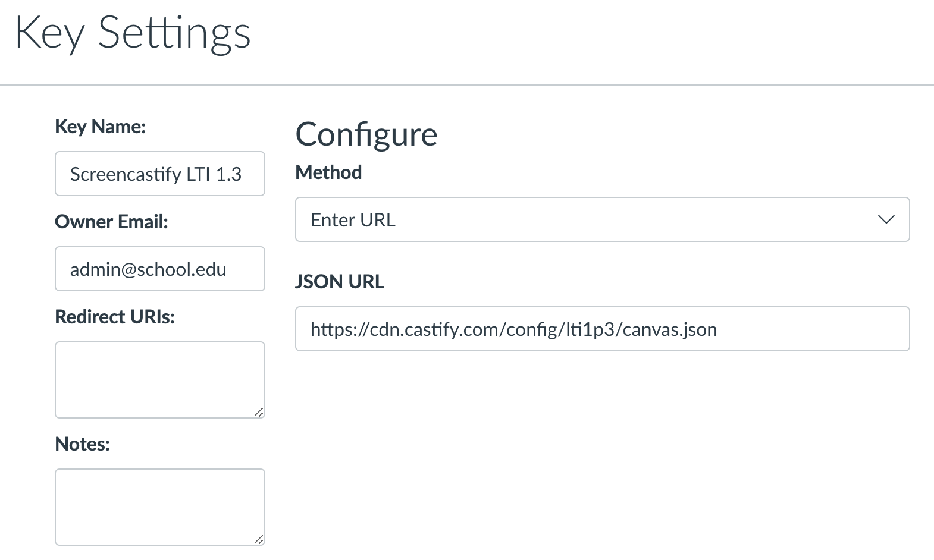Click the 'Configure' section heading

[366, 134]
